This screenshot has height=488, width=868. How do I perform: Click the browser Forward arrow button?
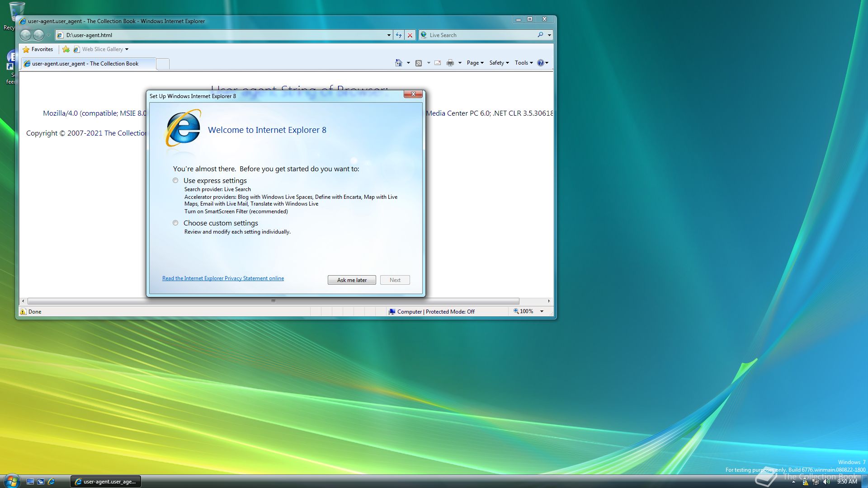[39, 35]
